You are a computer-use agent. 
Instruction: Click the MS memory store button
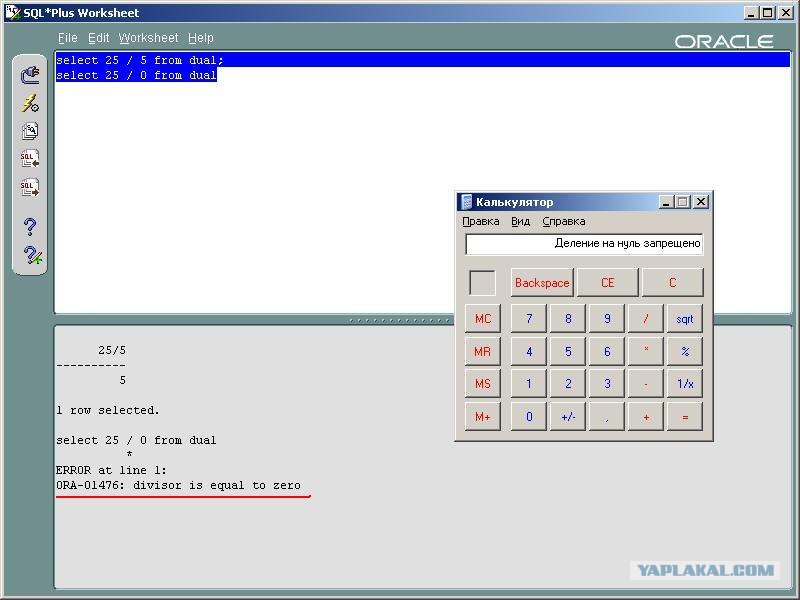pyautogui.click(x=483, y=384)
